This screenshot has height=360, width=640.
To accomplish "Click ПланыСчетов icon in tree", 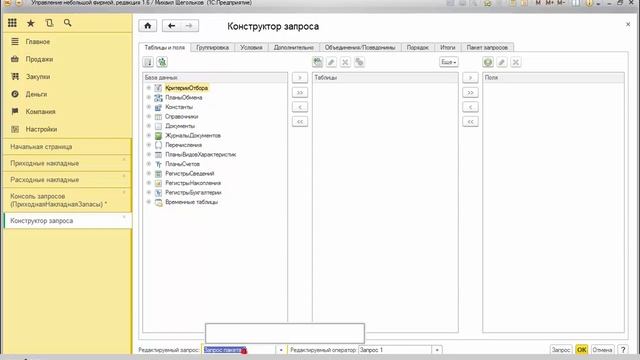I will (x=158, y=164).
